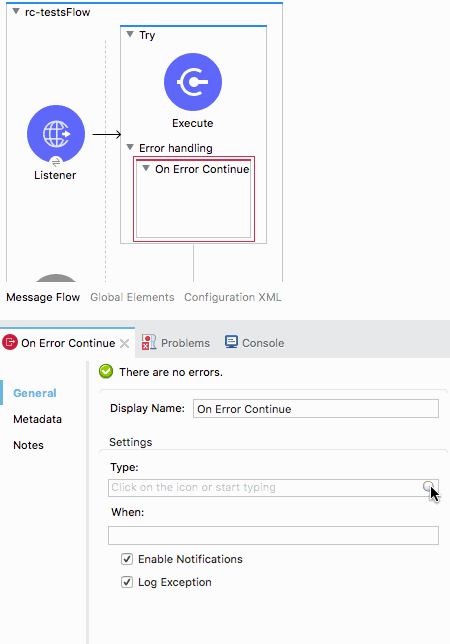
Task: Open the Console tab
Action: pos(254,343)
